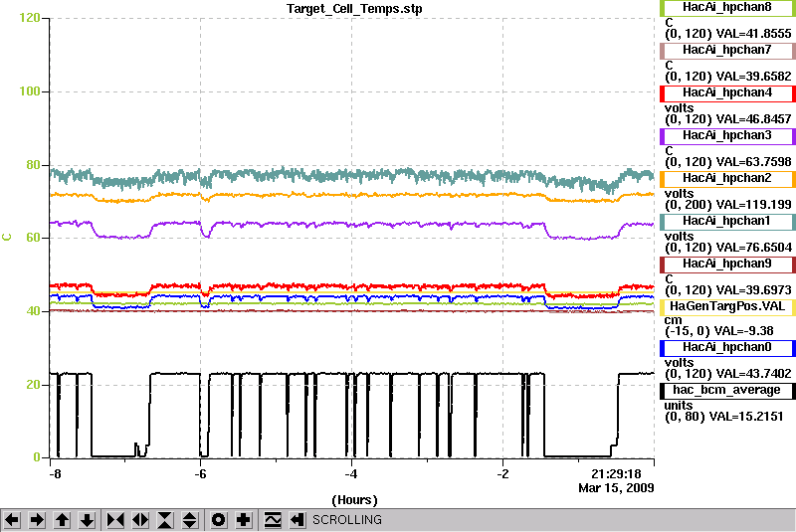Screen dimensions: 796x532
Task: Click the VAL=43.7402 reading
Action: click(x=753, y=374)
